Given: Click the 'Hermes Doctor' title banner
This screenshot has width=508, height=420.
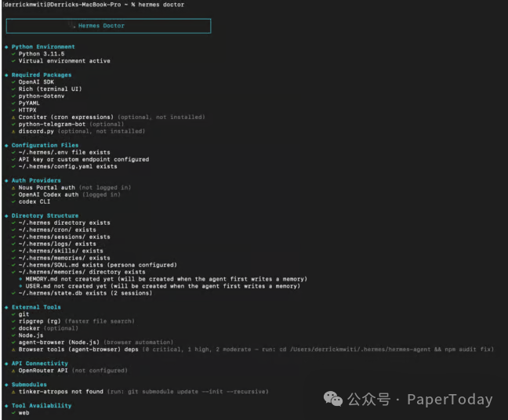Looking at the screenshot, I should pos(108,26).
